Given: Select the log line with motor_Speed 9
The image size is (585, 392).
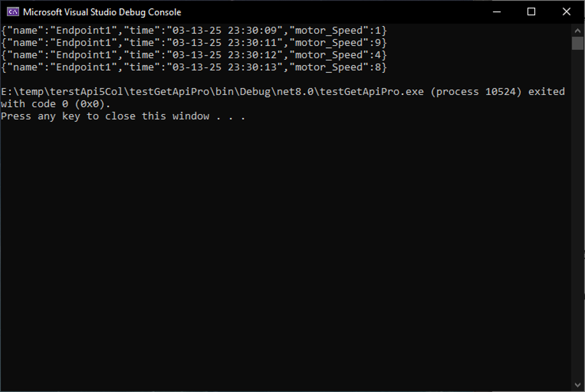Looking at the screenshot, I should (191, 42).
